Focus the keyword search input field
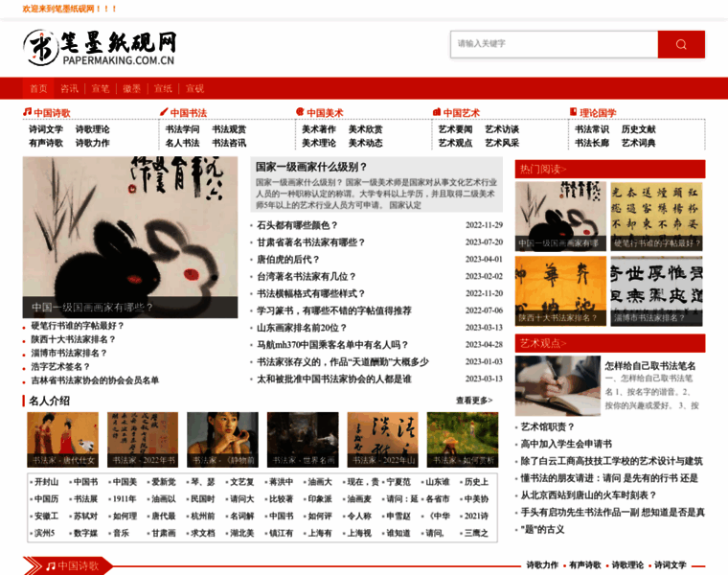Image resolution: width=728 pixels, height=575 pixels. click(554, 44)
